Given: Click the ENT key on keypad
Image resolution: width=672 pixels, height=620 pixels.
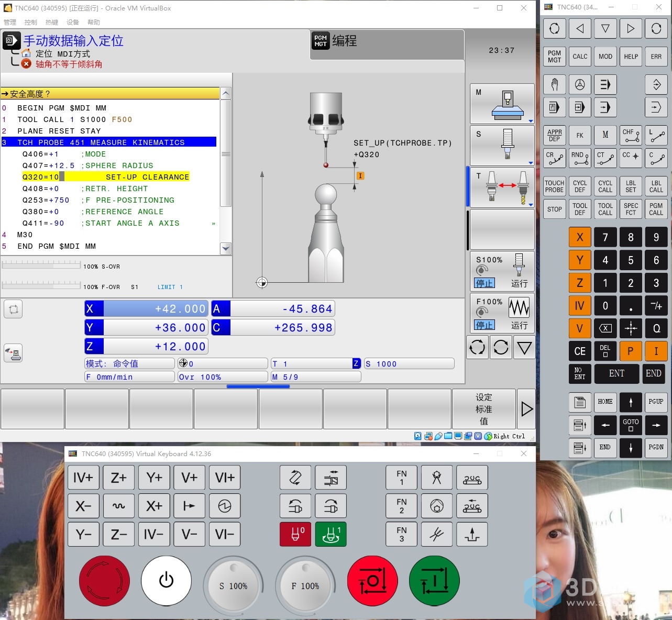Looking at the screenshot, I should tap(616, 373).
